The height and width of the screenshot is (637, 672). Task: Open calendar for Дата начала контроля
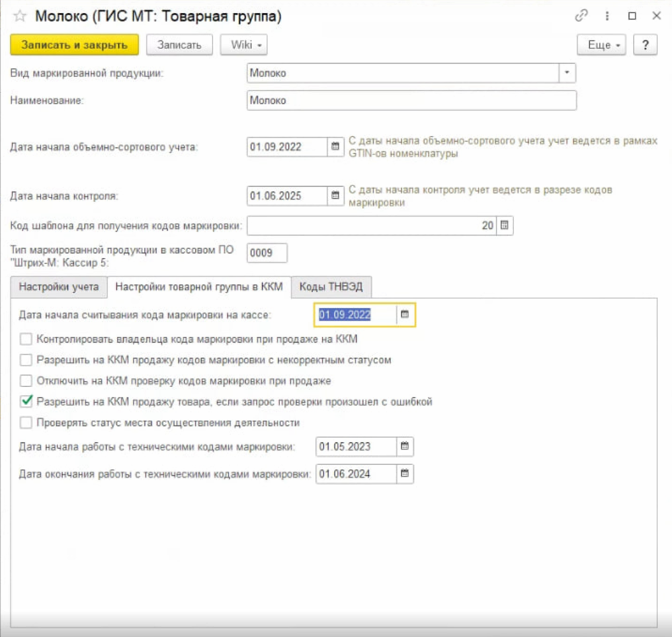pyautogui.click(x=335, y=196)
